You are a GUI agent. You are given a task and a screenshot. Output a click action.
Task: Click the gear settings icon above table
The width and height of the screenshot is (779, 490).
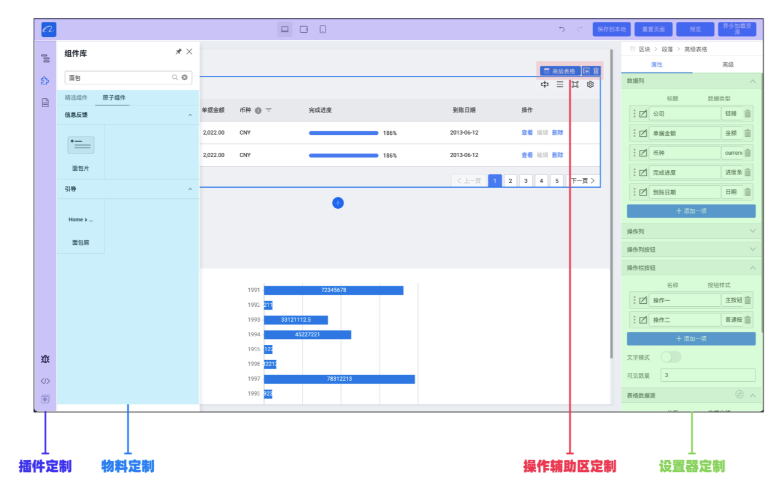[x=590, y=84]
